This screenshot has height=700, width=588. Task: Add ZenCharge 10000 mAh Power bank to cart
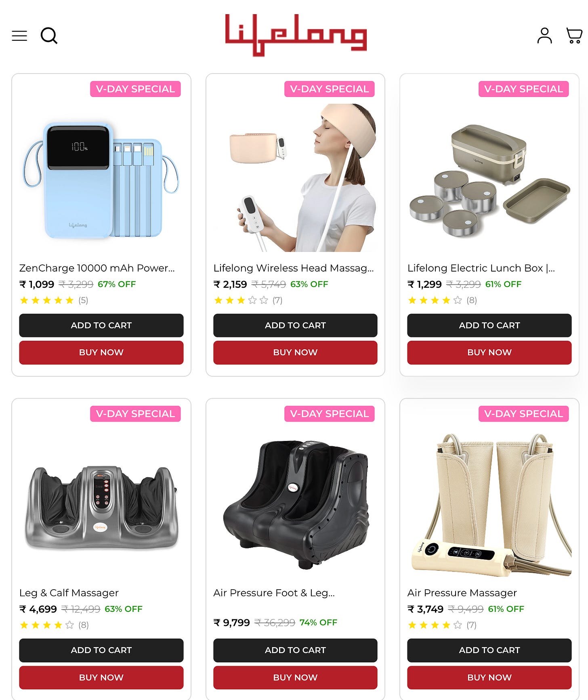101,325
